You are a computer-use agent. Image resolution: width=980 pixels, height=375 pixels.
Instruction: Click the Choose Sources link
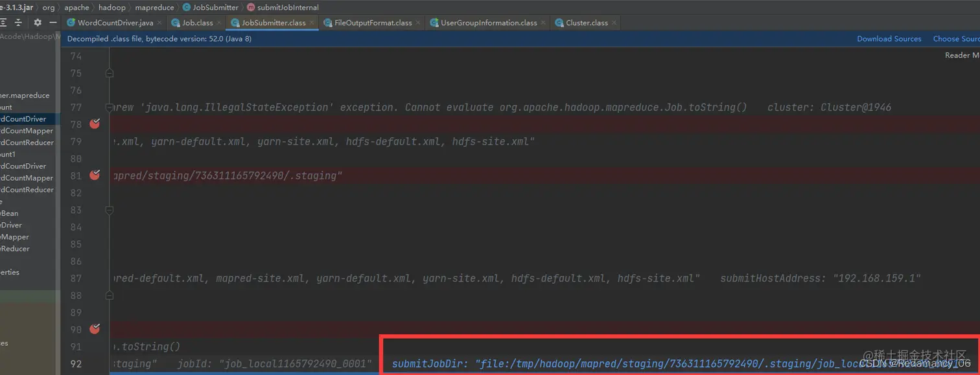click(956, 39)
